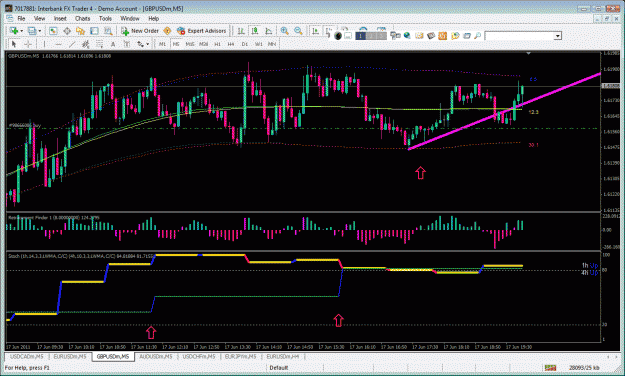Viewport: 625px width, 376px height.
Task: Toggle the Terminal window icon
Action: tap(94, 31)
